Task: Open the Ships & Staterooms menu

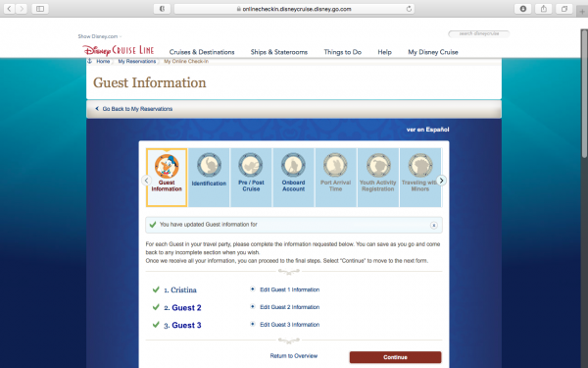Action: (279, 52)
